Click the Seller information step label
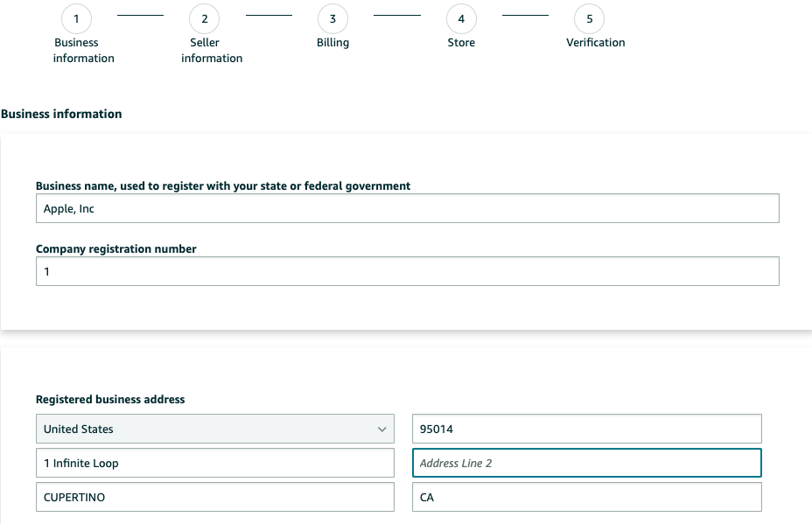Screen dimensions: 812x524 tap(212, 50)
